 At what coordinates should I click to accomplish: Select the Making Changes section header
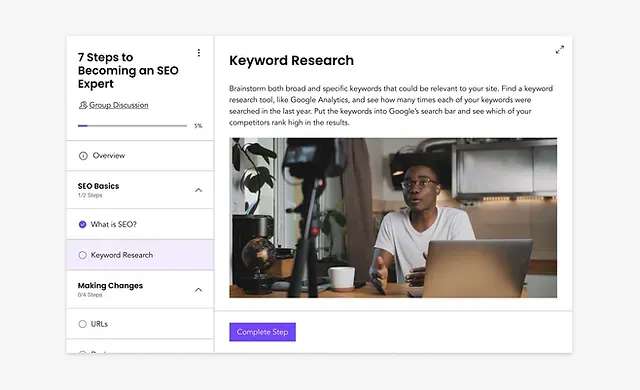[140, 290]
